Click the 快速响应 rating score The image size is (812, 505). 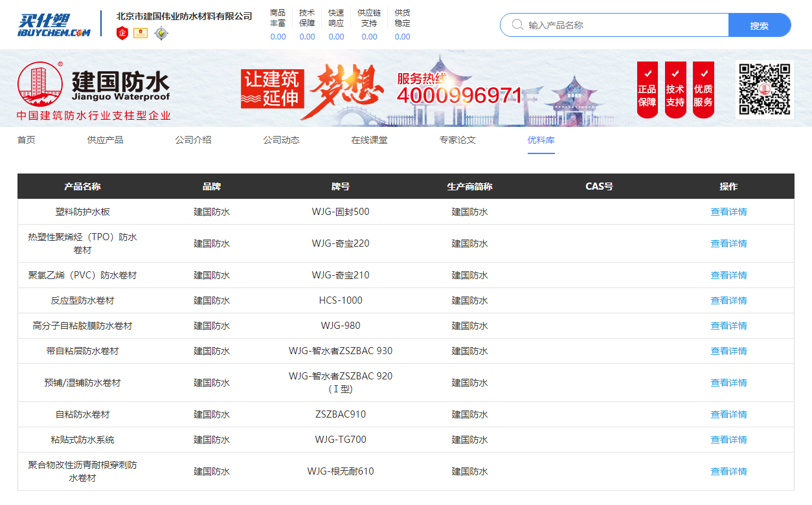click(x=336, y=37)
